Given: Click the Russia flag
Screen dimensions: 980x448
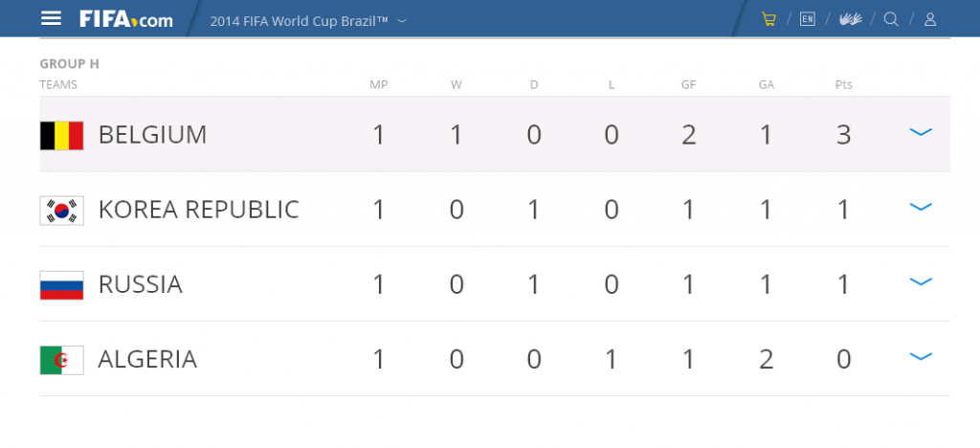Looking at the screenshot, I should click(62, 285).
